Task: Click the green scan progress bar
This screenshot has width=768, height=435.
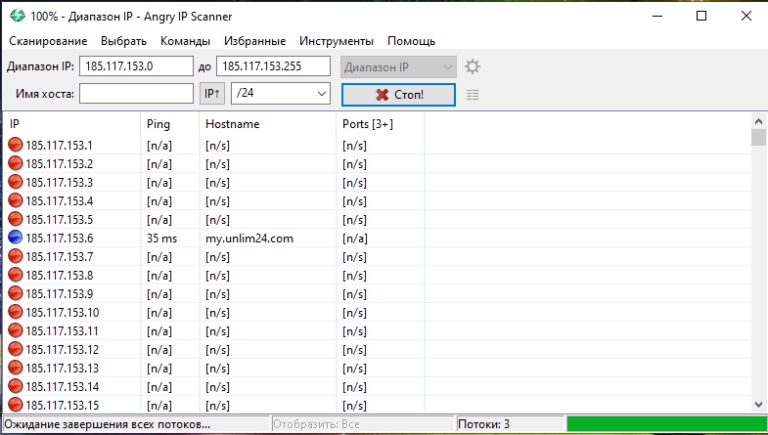Action: [x=667, y=424]
